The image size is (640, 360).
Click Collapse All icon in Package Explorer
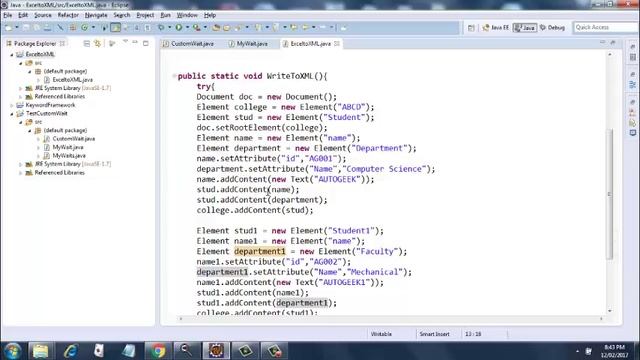87,43
